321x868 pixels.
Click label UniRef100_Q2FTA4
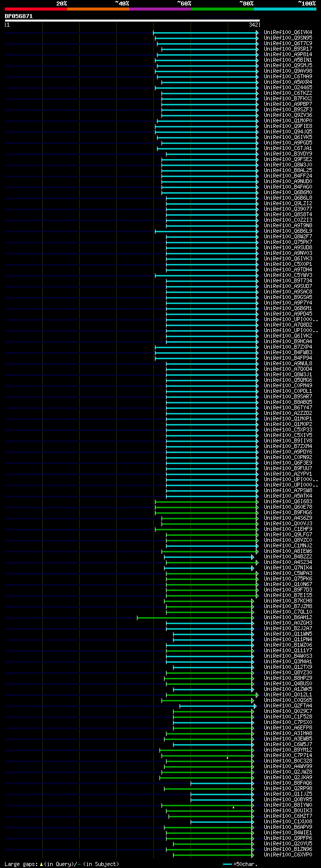pyautogui.click(x=288, y=705)
